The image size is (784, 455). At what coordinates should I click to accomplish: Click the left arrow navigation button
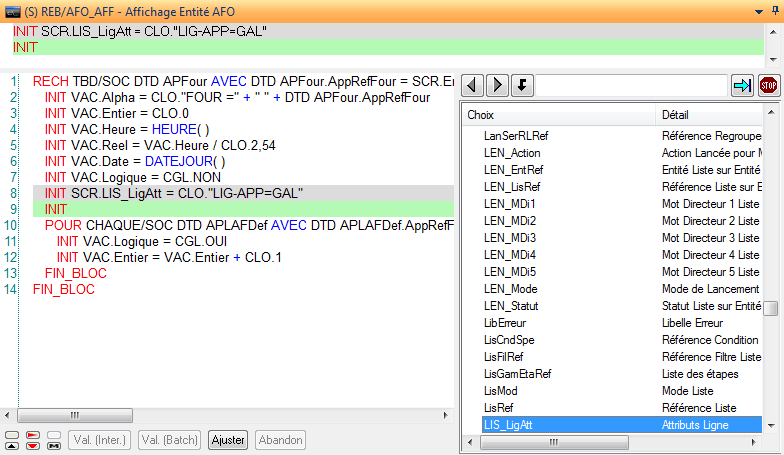click(x=473, y=85)
